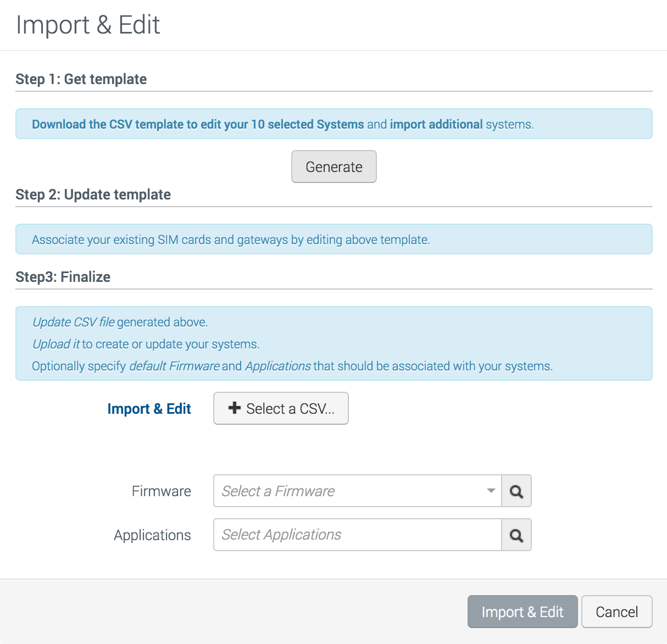
Task: Click the search icon beside Applications field
Action: pos(516,535)
